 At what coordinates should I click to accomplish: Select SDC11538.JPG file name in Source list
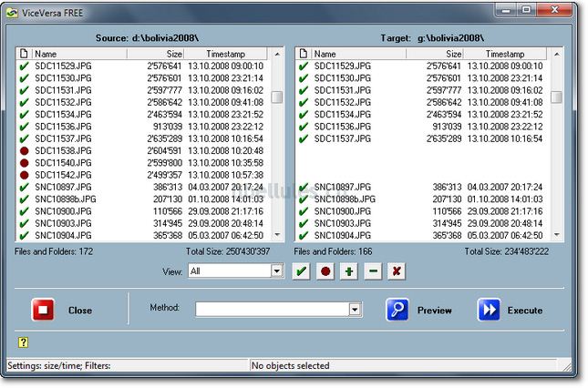point(64,150)
